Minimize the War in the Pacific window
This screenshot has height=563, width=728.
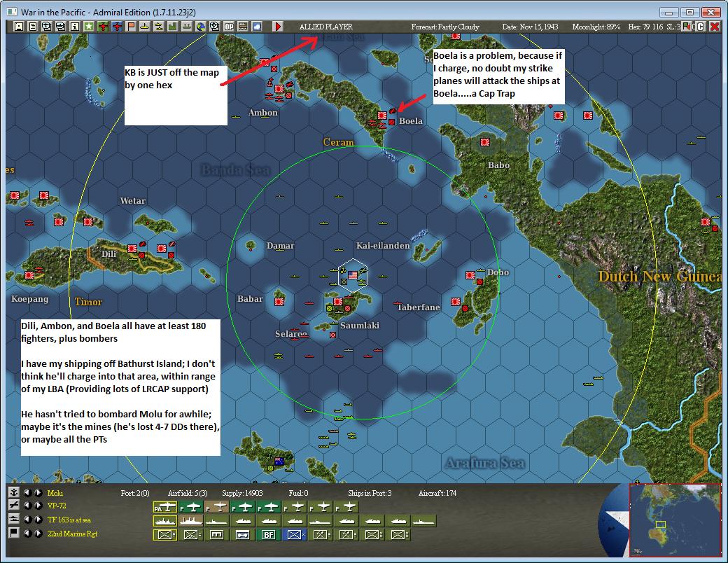pyautogui.click(x=668, y=12)
